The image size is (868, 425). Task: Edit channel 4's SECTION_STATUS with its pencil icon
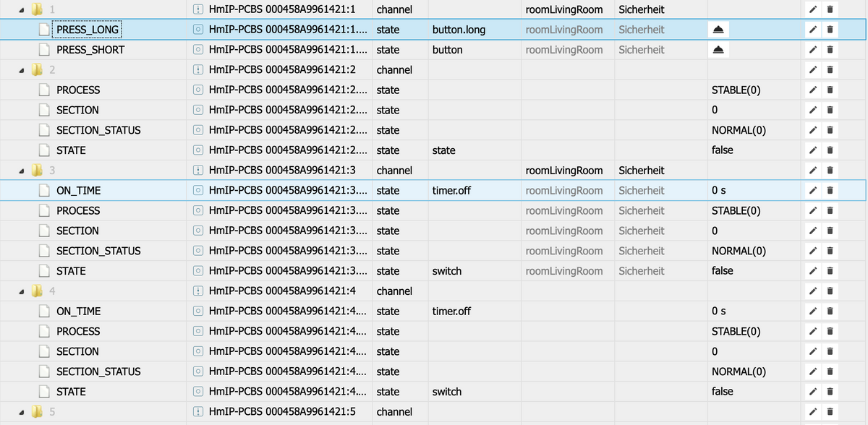814,372
